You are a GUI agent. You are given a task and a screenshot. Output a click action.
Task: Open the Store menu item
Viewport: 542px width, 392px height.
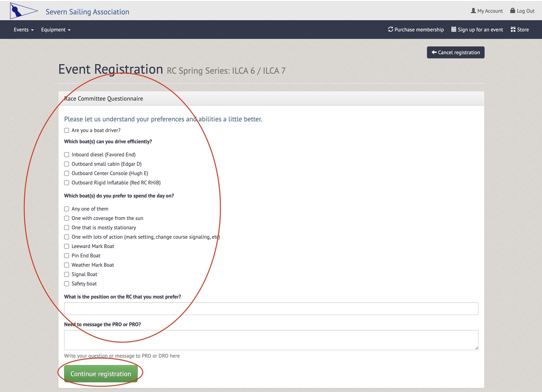tap(523, 30)
